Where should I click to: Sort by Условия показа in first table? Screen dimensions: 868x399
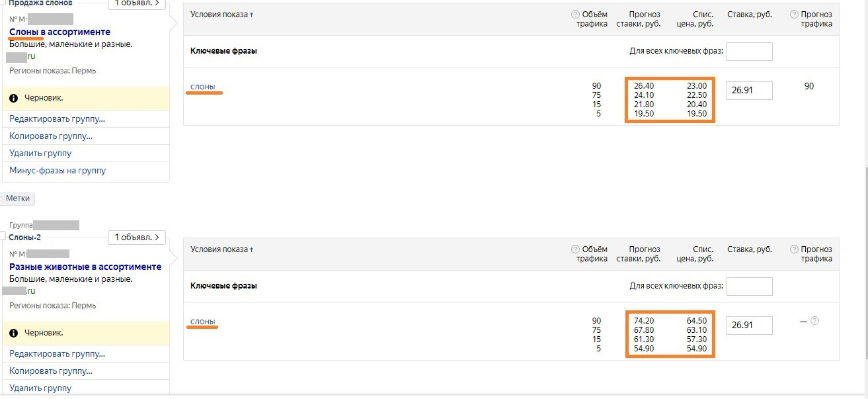(222, 15)
